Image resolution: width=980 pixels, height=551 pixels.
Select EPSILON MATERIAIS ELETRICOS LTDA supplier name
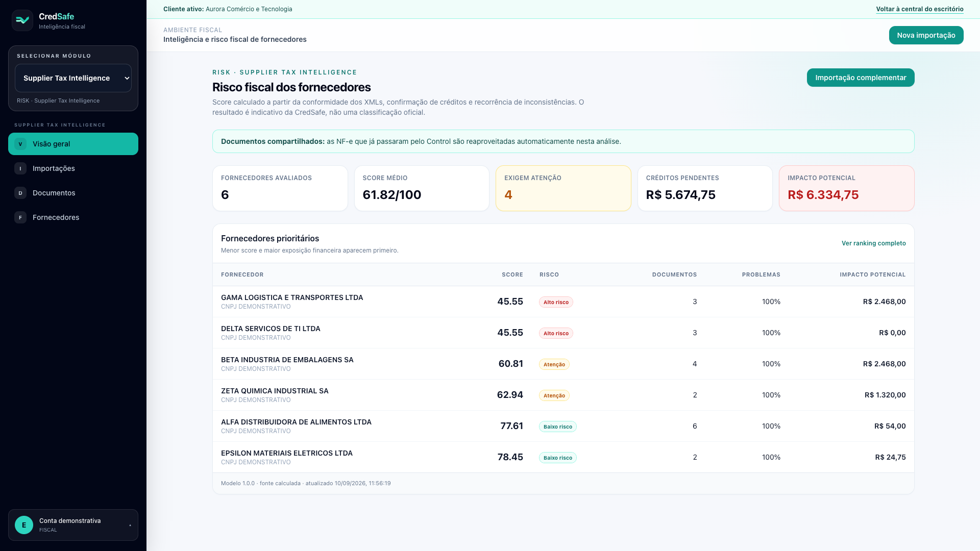coord(287,453)
